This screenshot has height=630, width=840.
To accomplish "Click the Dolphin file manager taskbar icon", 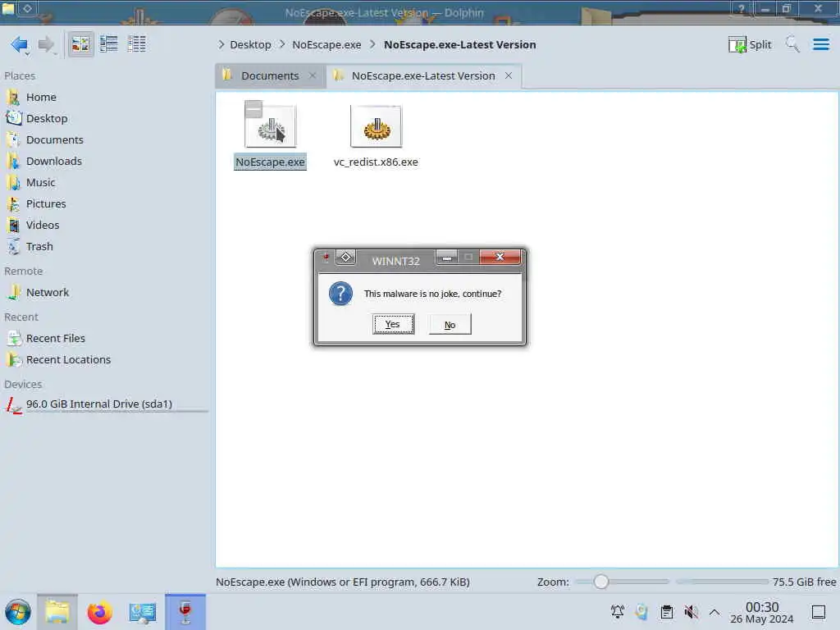I will (x=57, y=612).
